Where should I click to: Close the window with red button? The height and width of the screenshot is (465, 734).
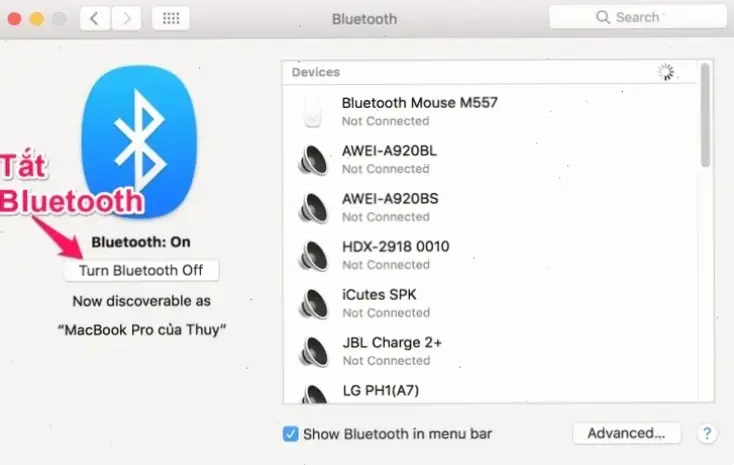(15, 19)
